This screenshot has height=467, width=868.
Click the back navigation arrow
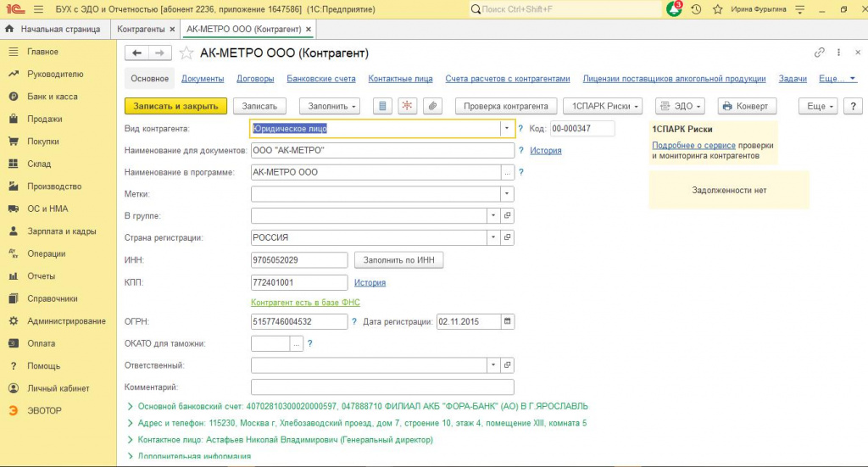[x=136, y=53]
